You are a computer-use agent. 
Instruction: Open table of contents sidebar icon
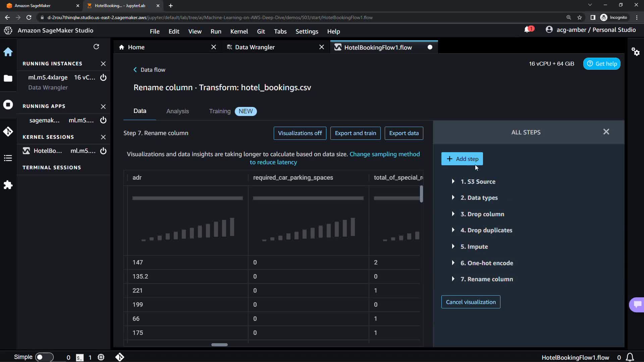(x=8, y=158)
